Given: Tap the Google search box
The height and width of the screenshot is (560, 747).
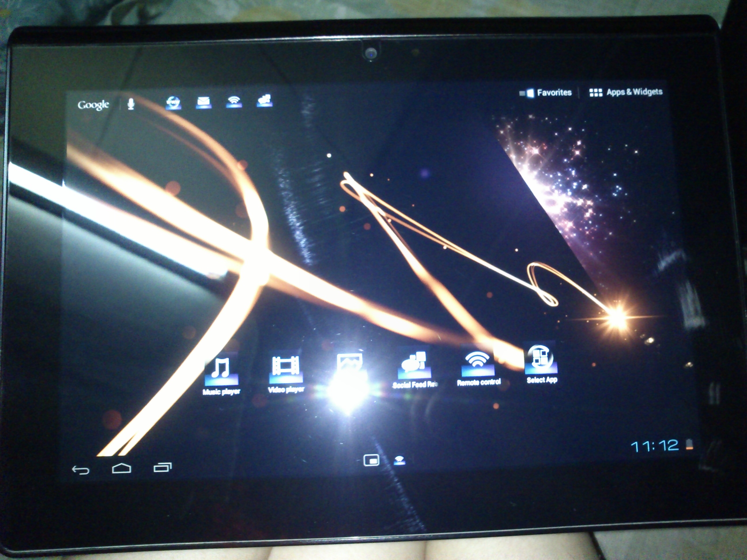Looking at the screenshot, I should coord(94,105).
